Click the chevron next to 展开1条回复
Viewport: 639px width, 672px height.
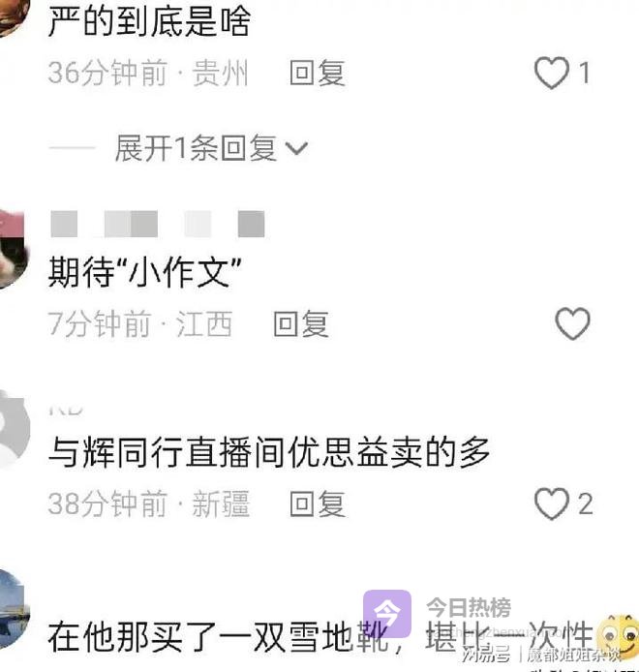tap(296, 149)
